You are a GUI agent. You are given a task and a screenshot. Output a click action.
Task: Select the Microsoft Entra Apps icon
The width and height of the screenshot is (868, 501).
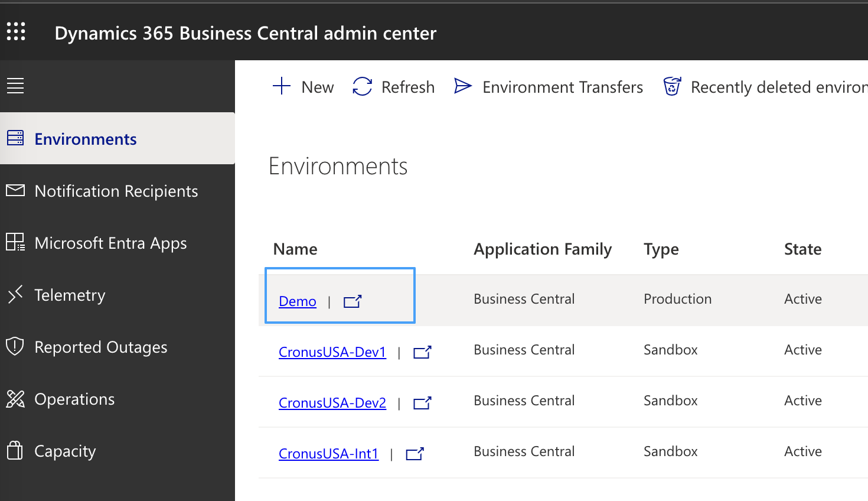[15, 242]
